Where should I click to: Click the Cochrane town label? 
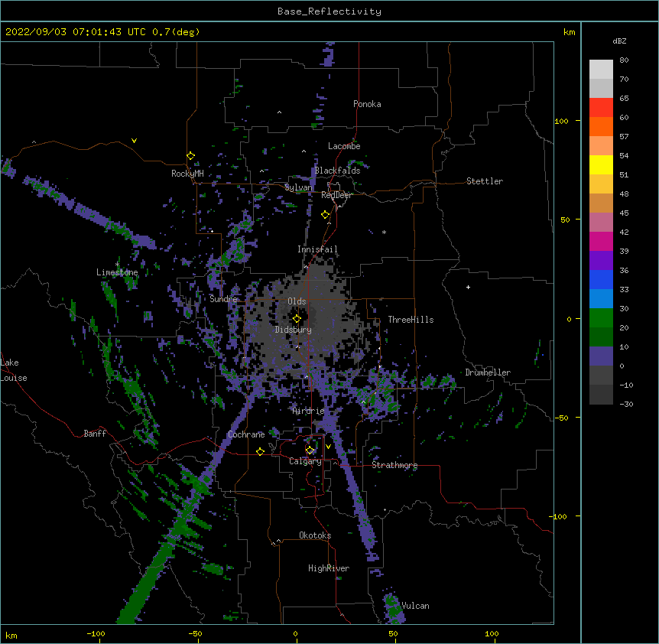(246, 434)
